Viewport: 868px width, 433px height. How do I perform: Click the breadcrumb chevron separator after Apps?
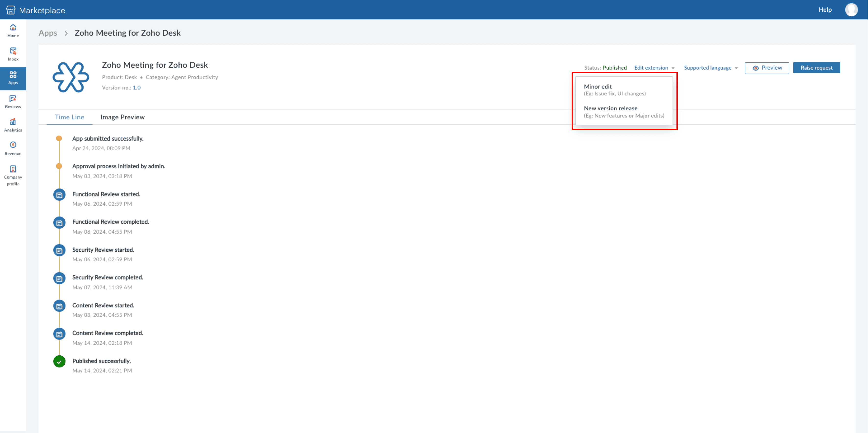point(66,33)
